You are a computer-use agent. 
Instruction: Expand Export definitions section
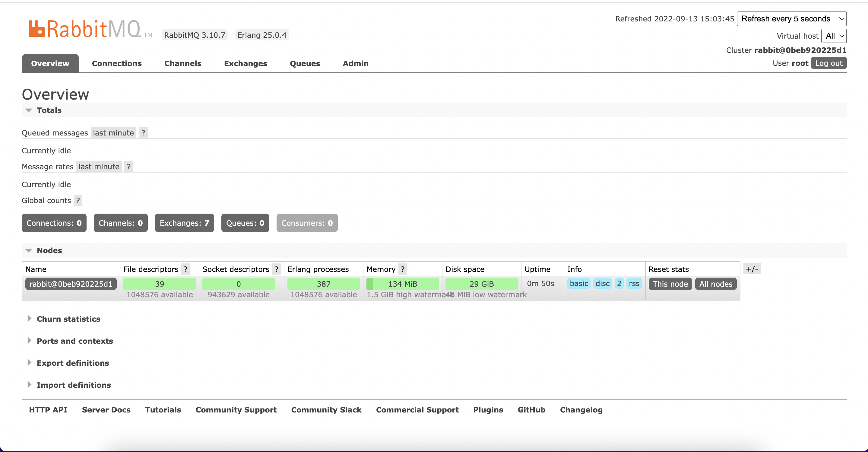pos(68,363)
